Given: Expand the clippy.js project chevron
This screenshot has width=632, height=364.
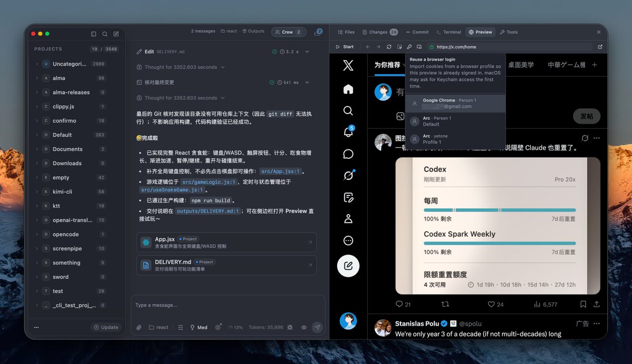Looking at the screenshot, I should [37, 106].
